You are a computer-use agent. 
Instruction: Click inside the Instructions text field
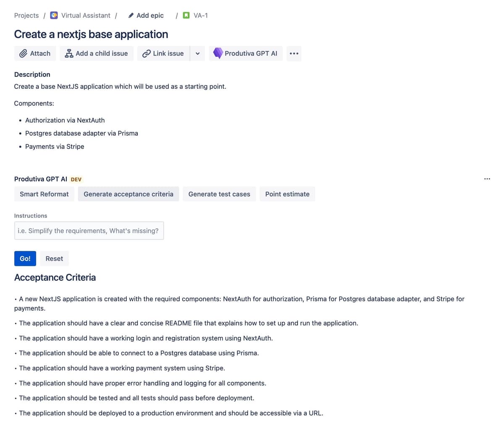89,230
